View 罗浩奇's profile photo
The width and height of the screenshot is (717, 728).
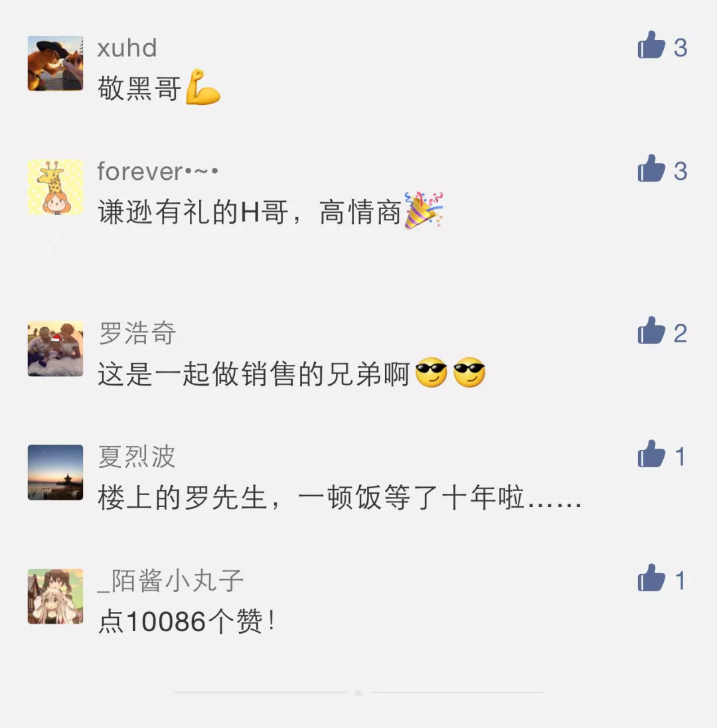pyautogui.click(x=55, y=348)
